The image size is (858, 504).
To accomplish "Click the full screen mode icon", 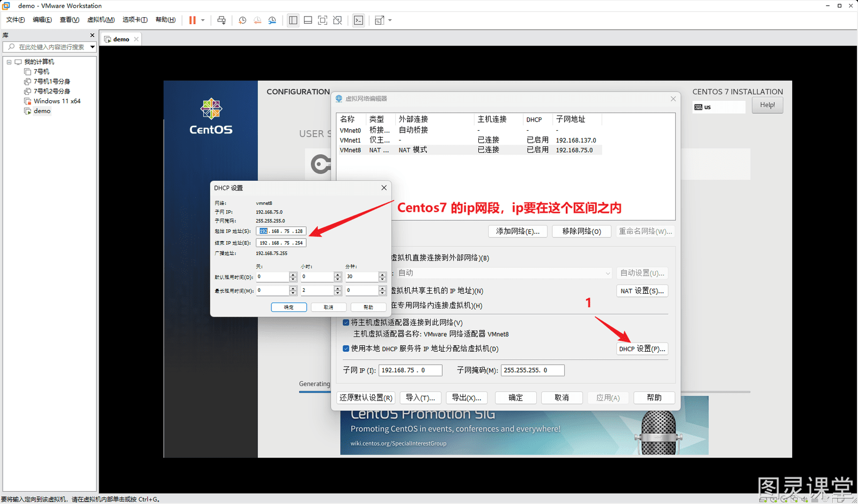I will pyautogui.click(x=322, y=20).
